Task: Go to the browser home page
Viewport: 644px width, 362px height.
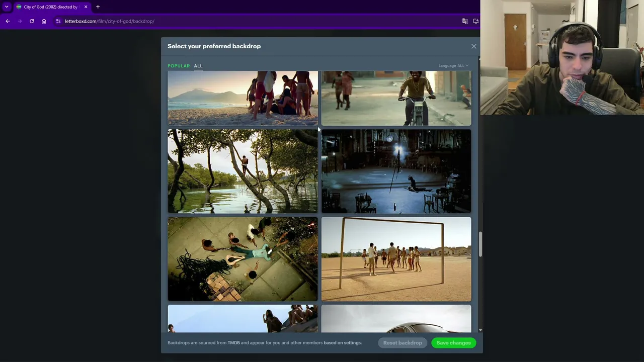Action: tap(44, 21)
